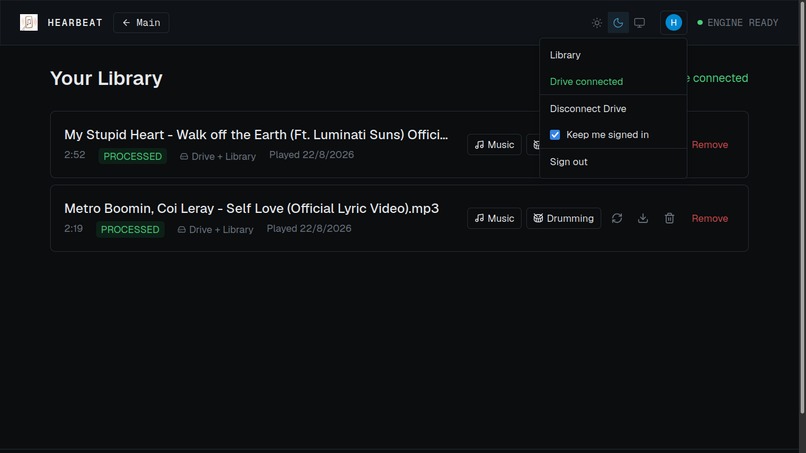Click 2:52 duration of My Stupid Heart
The image size is (806, 453).
click(x=75, y=155)
